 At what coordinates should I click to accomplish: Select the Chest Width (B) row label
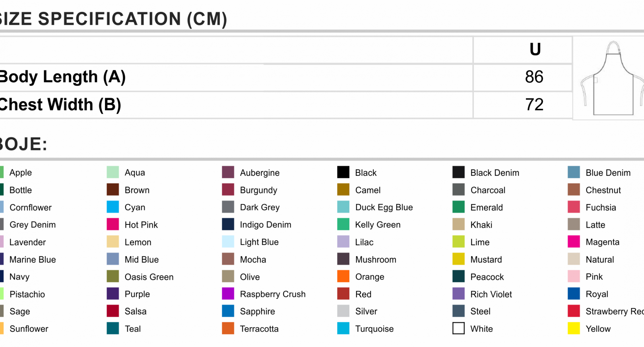click(x=60, y=105)
